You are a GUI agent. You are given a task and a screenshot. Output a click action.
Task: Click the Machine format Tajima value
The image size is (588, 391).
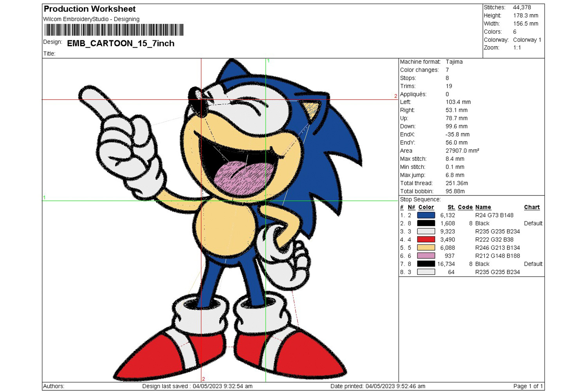tap(454, 62)
